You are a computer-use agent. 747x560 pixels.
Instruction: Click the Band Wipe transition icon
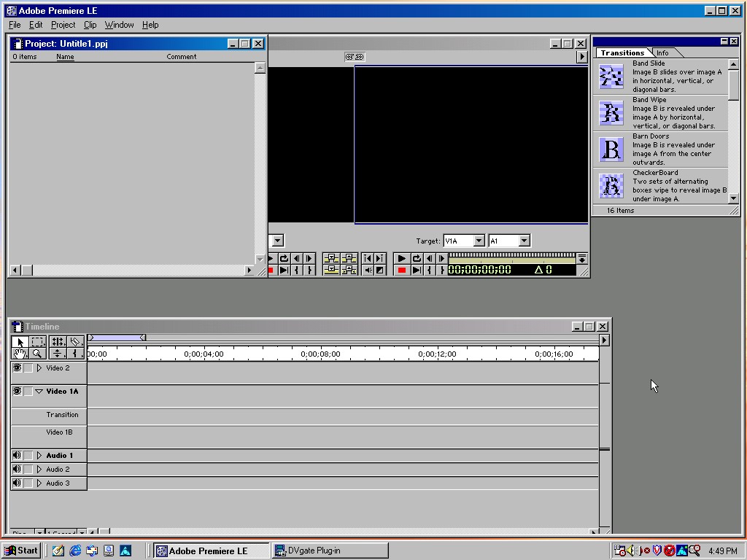[611, 113]
